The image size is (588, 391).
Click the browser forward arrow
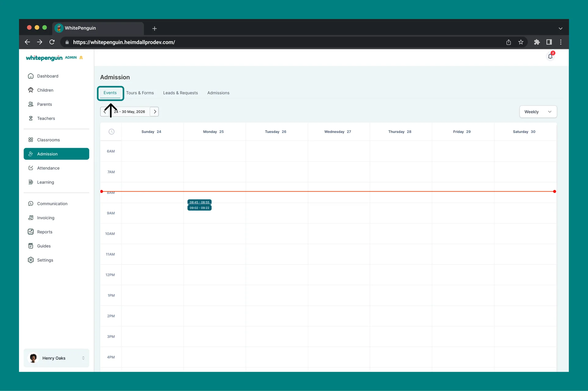point(40,42)
